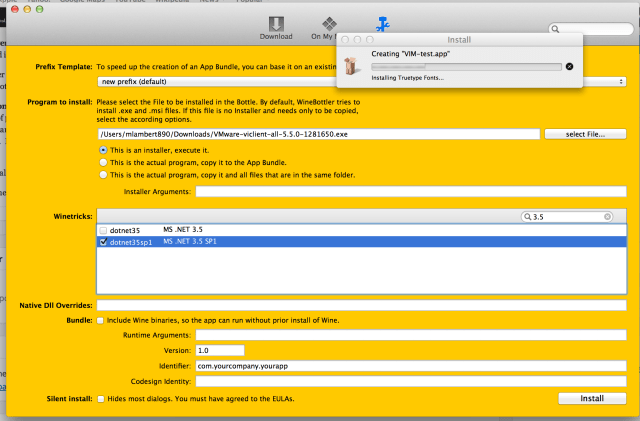Cancel the install with the X button
The width and height of the screenshot is (640, 421).
pos(569,67)
